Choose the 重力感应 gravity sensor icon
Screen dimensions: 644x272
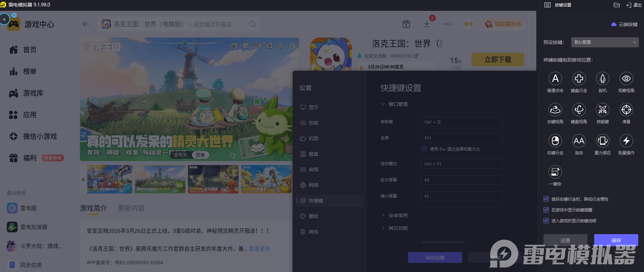tap(603, 141)
